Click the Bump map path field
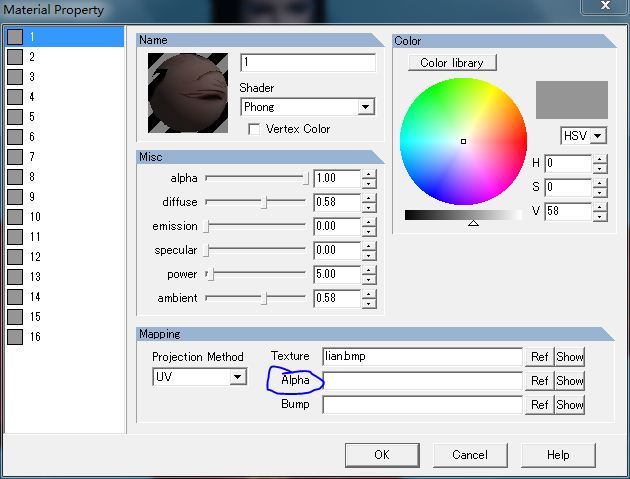The width and height of the screenshot is (630, 479). (422, 405)
